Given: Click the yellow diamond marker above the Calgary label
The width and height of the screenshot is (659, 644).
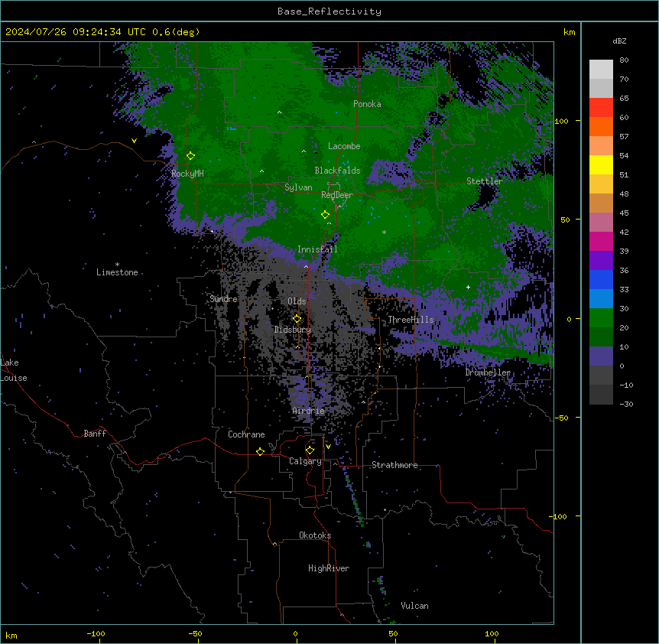Looking at the screenshot, I should pos(310,450).
